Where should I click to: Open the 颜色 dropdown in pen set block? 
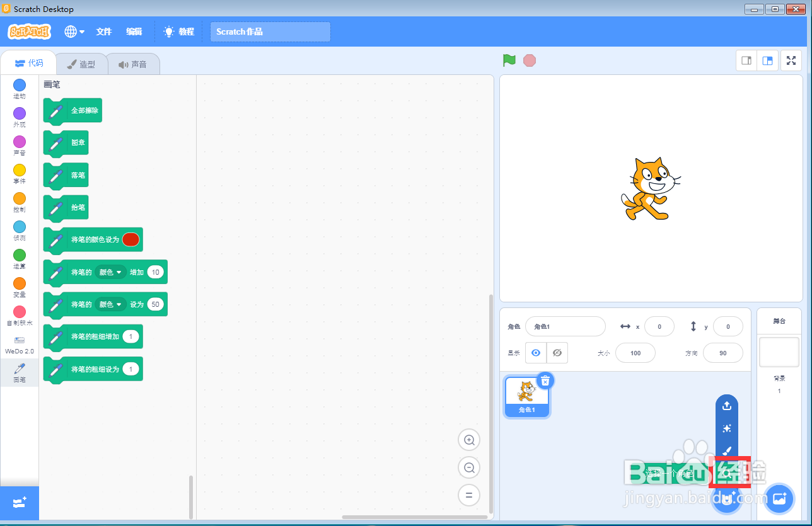coord(111,304)
